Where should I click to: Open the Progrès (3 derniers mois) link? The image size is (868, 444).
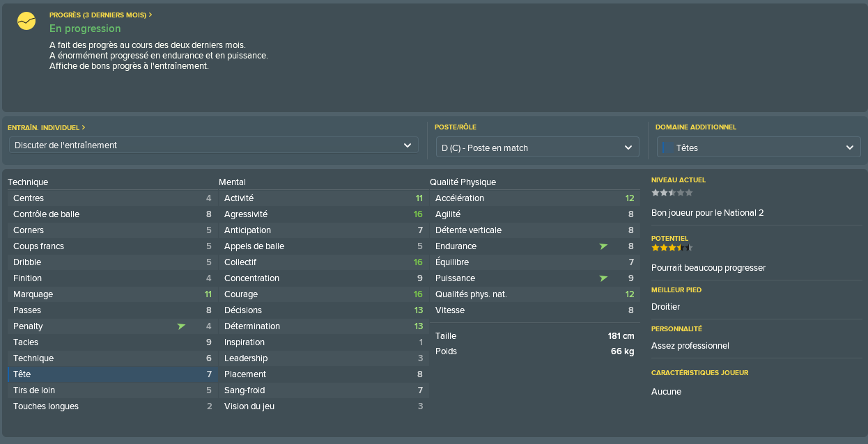(98, 15)
